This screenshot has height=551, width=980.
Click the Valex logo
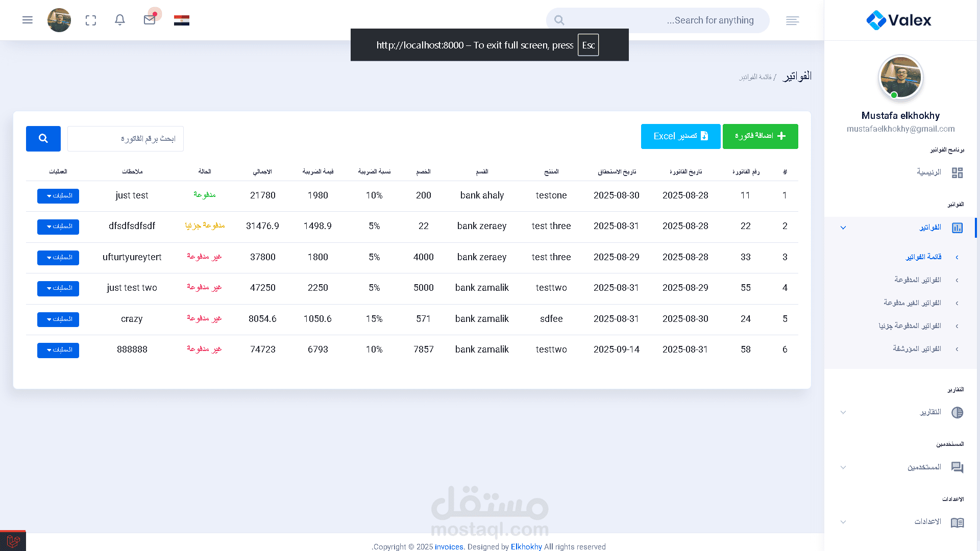tap(899, 20)
